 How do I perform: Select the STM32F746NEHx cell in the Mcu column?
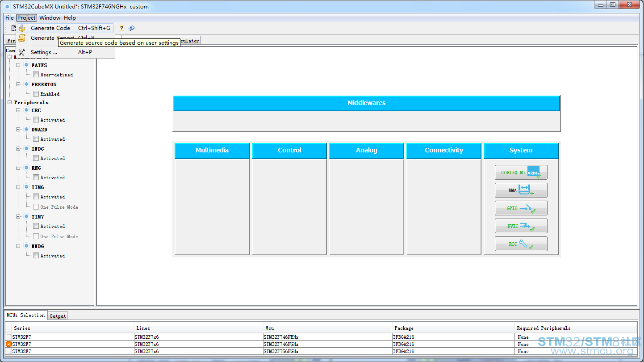(x=328, y=337)
